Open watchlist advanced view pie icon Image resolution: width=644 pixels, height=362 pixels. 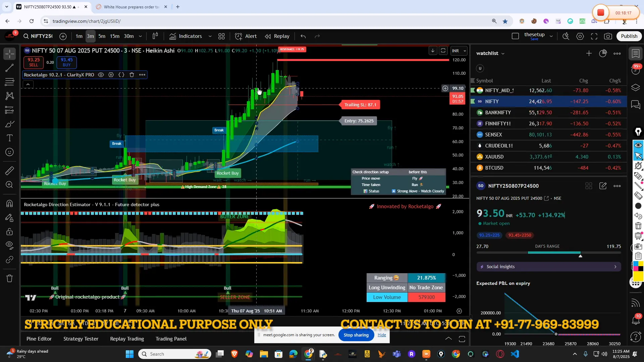603,53
